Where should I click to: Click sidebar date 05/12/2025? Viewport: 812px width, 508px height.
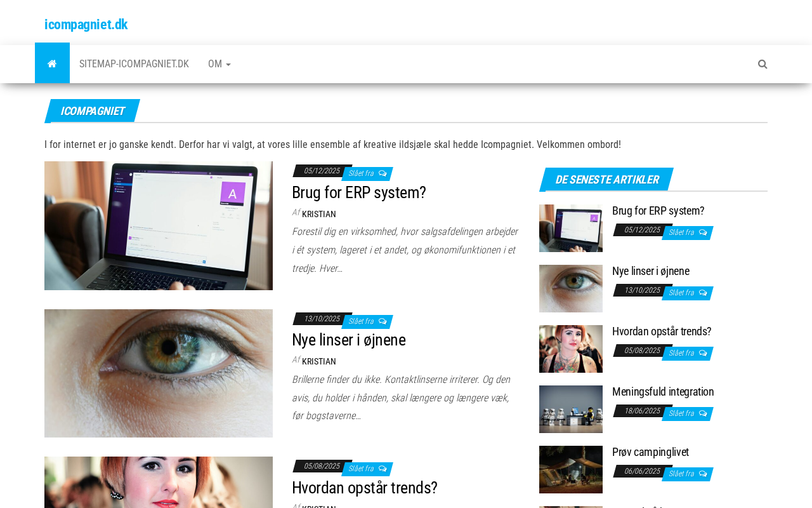pos(642,230)
